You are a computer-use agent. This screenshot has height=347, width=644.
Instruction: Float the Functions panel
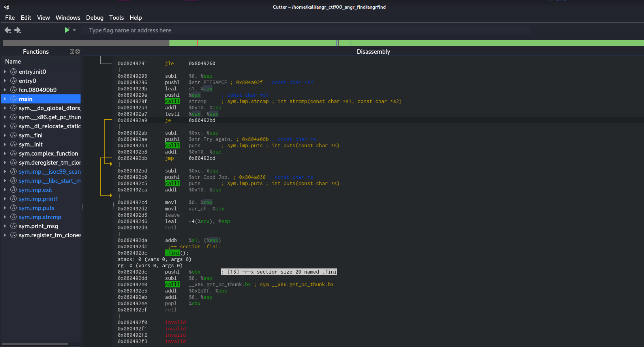coord(72,52)
